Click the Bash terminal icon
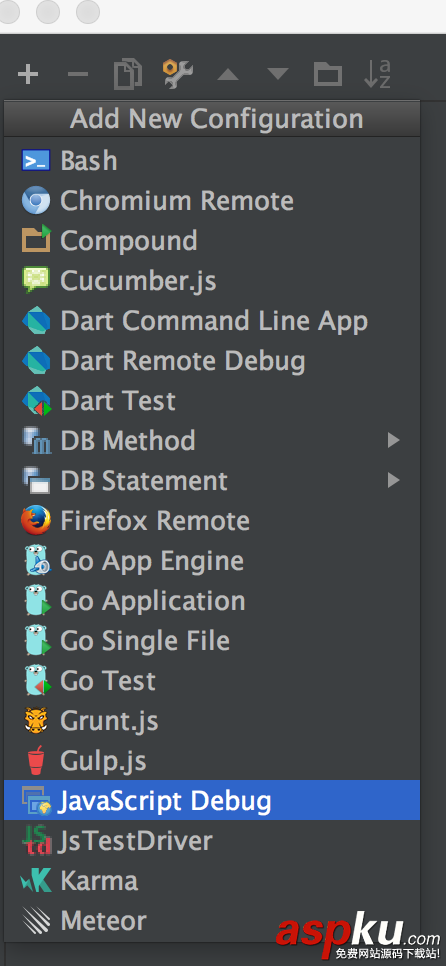The width and height of the screenshot is (446, 966). click(x=36, y=161)
